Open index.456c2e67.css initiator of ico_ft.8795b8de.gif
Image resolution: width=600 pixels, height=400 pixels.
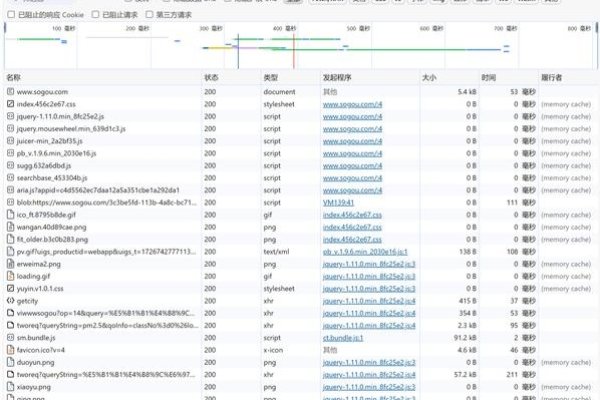tap(352, 215)
